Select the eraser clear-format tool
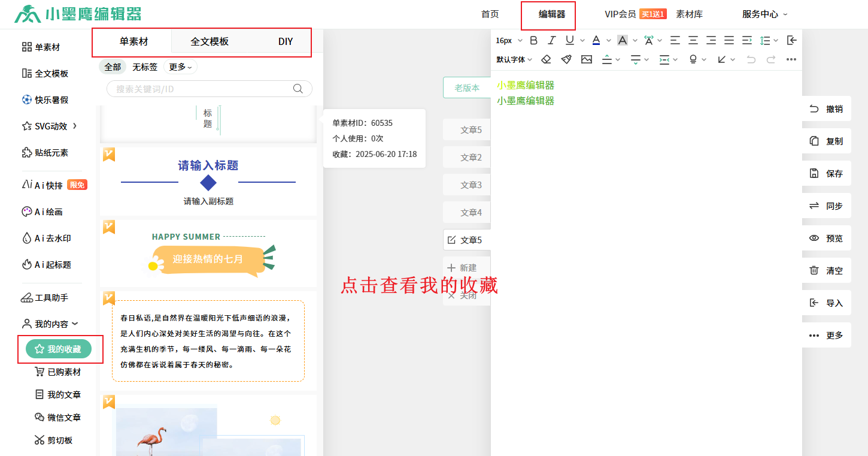Screen dimensions: 868x456 pyautogui.click(x=546, y=59)
